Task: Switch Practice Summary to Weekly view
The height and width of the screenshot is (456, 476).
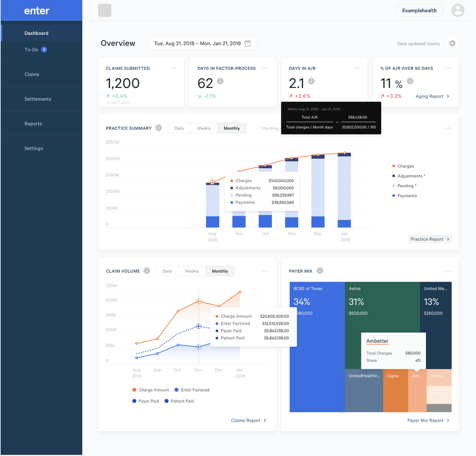Action: 204,128
